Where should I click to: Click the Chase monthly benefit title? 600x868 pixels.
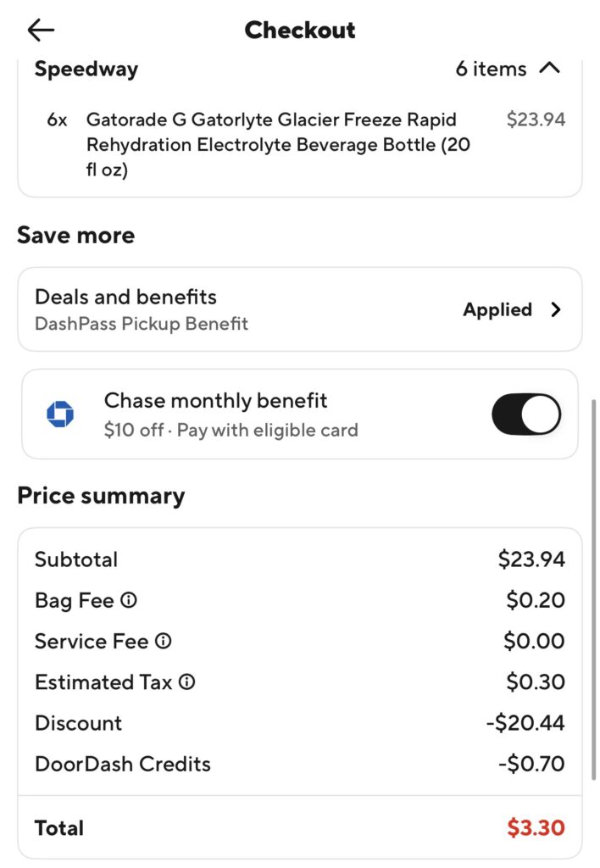click(215, 400)
